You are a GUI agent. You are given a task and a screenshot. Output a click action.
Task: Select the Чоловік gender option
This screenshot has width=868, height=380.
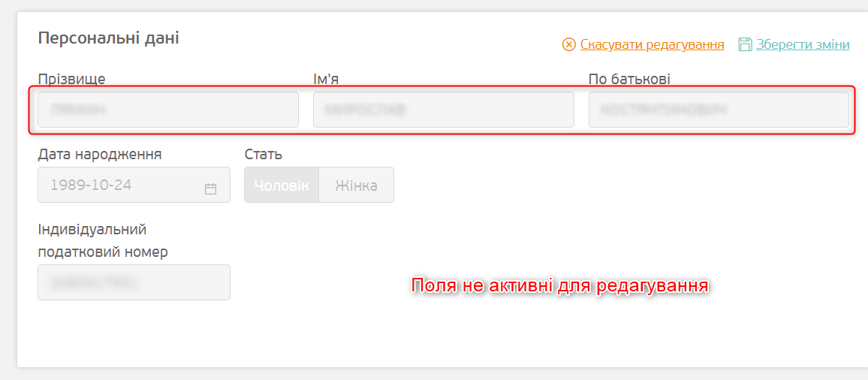(x=282, y=185)
